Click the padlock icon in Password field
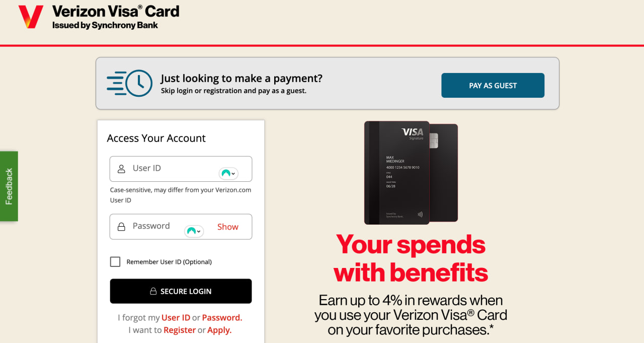The width and height of the screenshot is (644, 343). [121, 227]
